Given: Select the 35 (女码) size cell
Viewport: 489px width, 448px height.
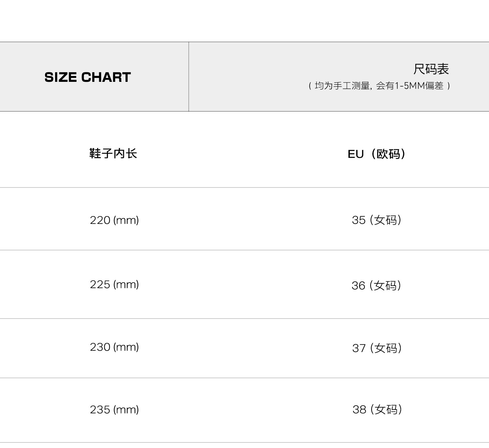Looking at the screenshot, I should [377, 220].
